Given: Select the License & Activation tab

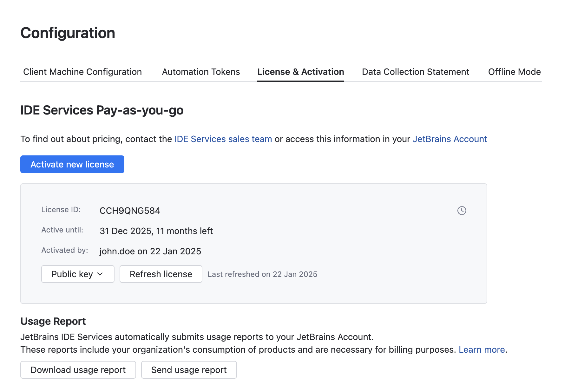Looking at the screenshot, I should [301, 72].
